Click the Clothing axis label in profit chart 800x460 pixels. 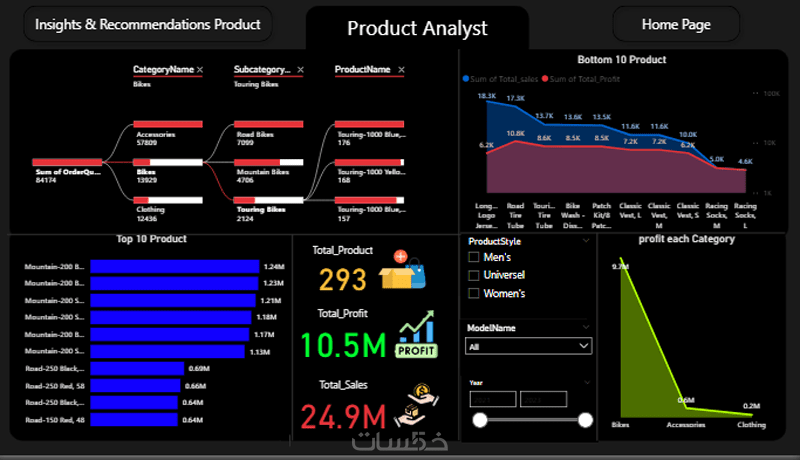(x=751, y=424)
